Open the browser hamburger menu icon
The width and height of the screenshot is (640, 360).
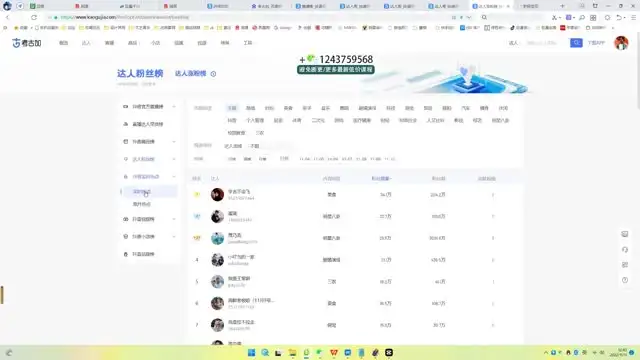click(x=633, y=18)
